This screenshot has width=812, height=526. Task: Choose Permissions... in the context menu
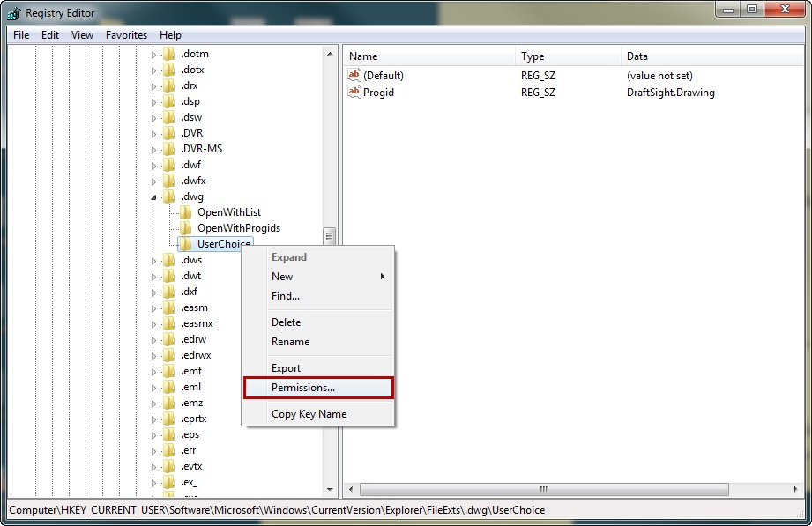(x=318, y=388)
